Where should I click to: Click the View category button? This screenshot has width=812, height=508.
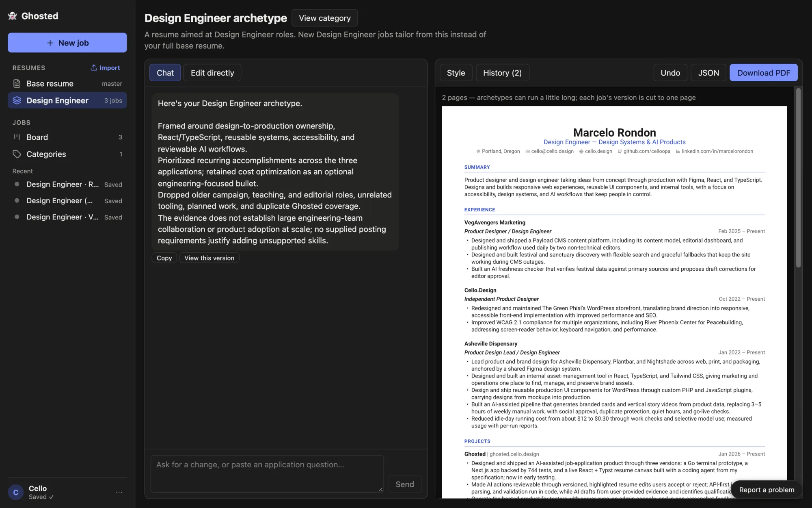coord(325,18)
